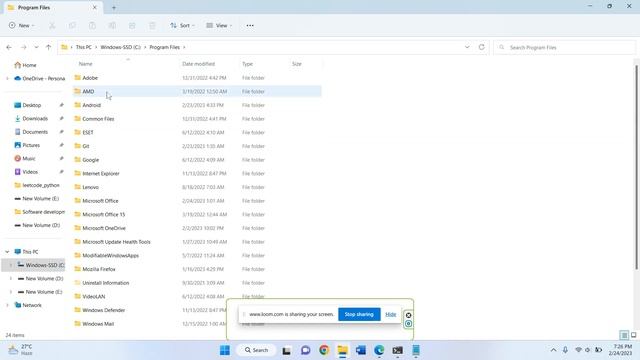Open the See more ellipsis menu

pyautogui.click(x=250, y=25)
